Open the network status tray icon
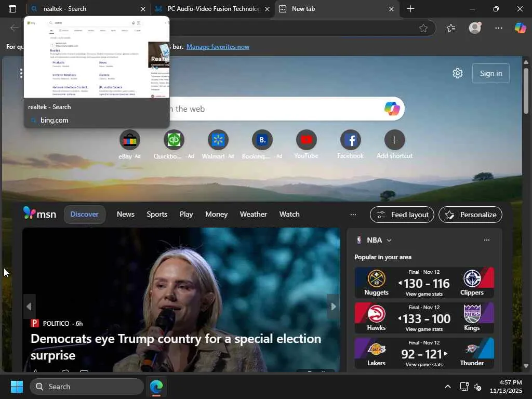532x399 pixels. (464, 387)
